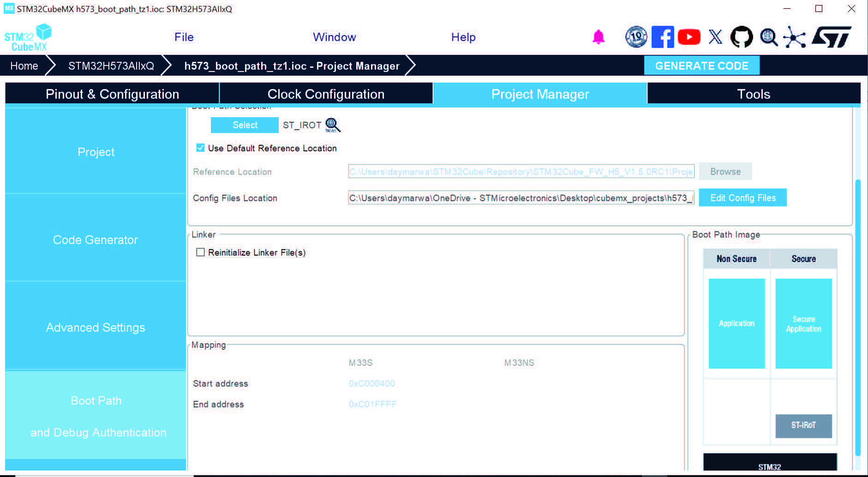Switch to the Tools tab
Viewport: 868px width, 477px height.
tap(754, 94)
